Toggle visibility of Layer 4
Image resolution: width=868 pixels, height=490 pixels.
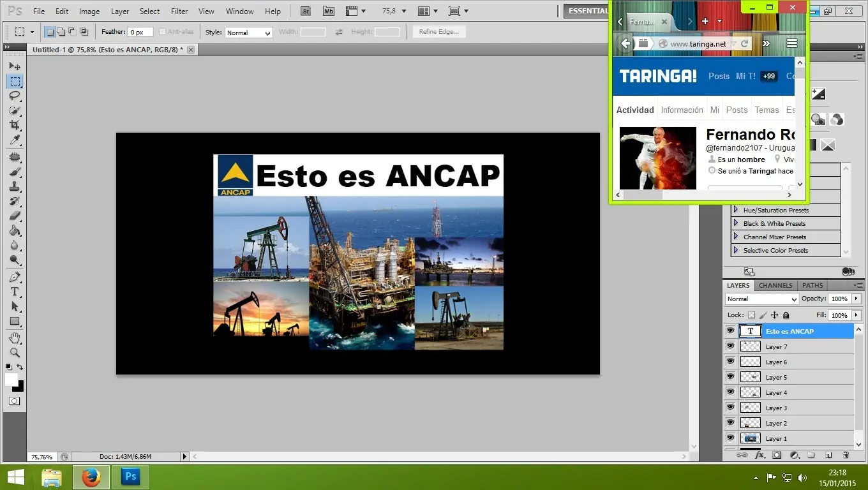[731, 392]
